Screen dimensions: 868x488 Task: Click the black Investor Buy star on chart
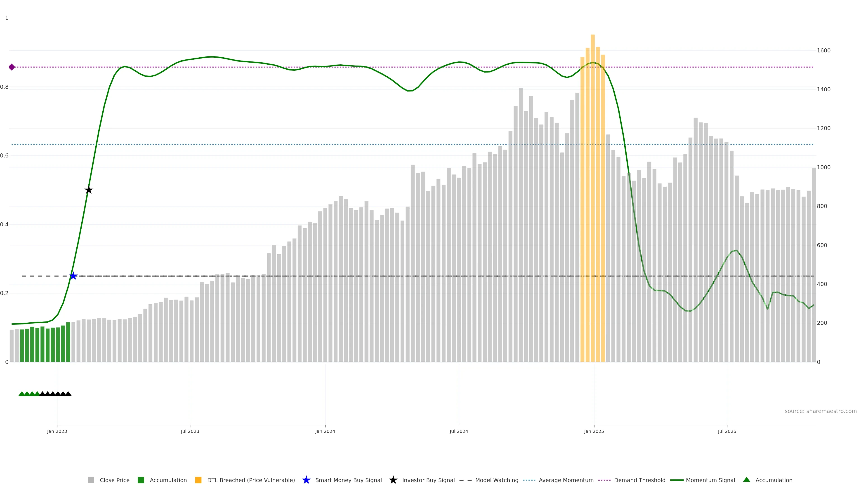point(89,190)
